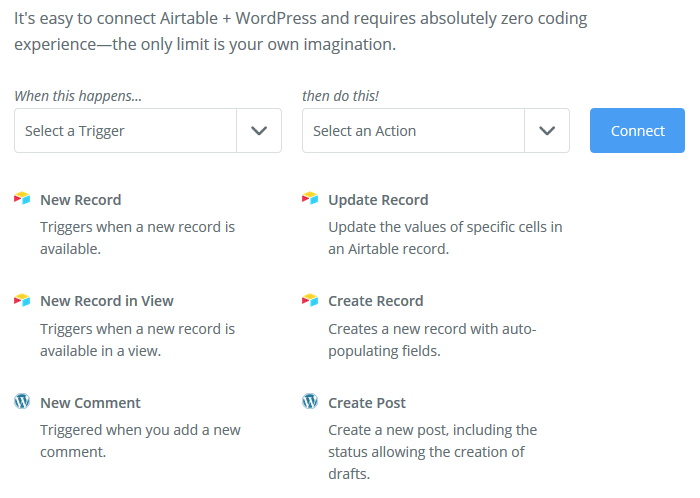The width and height of the screenshot is (700, 498).
Task: Open the Select a Trigger combo box
Action: click(125, 131)
